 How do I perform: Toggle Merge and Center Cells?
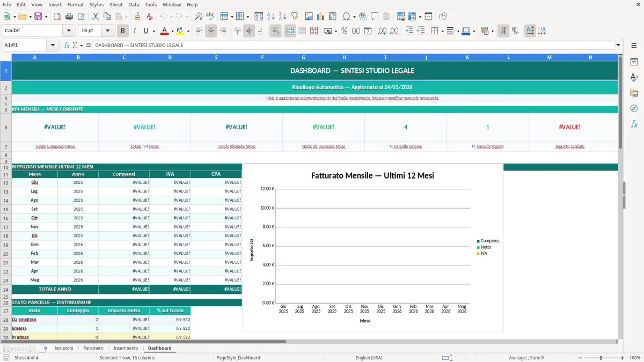coord(290,31)
